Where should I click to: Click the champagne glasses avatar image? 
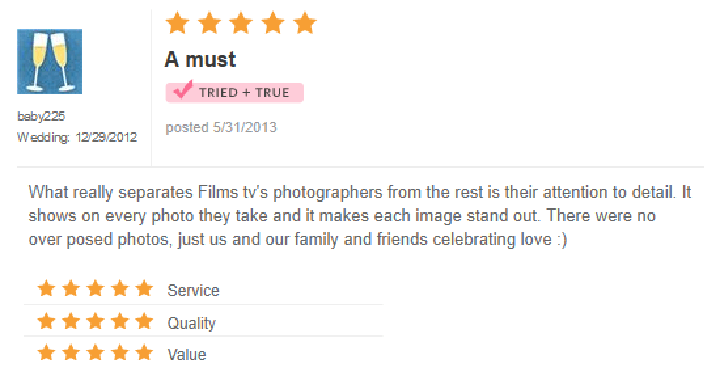[50, 61]
